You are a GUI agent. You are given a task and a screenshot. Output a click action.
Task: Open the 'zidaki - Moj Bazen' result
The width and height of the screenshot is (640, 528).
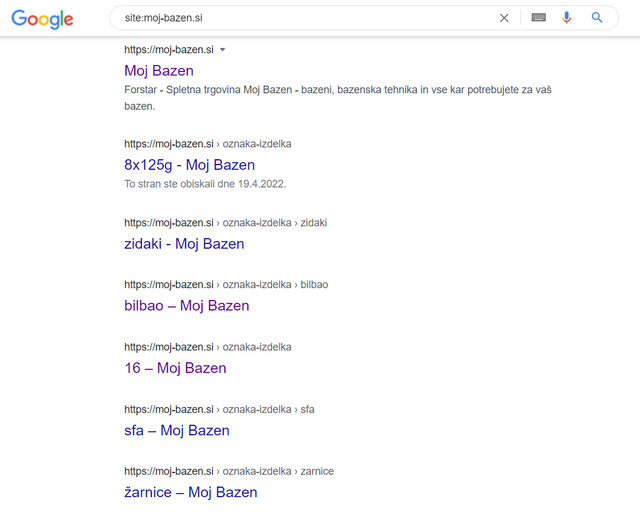(x=184, y=244)
